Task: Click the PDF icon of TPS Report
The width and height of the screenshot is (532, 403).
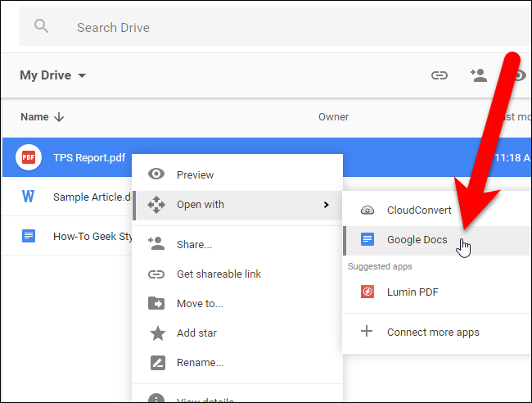Action: tap(29, 157)
